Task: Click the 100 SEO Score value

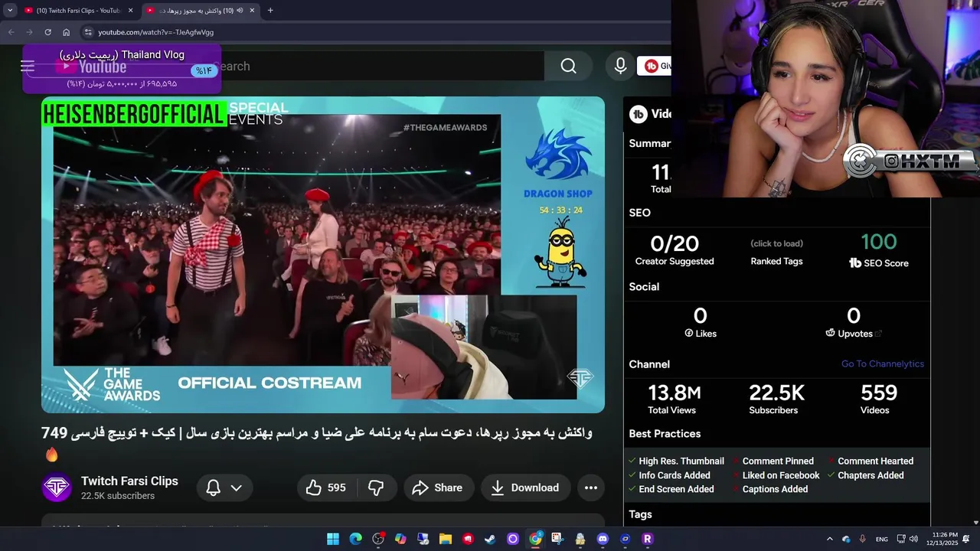Action: [879, 242]
